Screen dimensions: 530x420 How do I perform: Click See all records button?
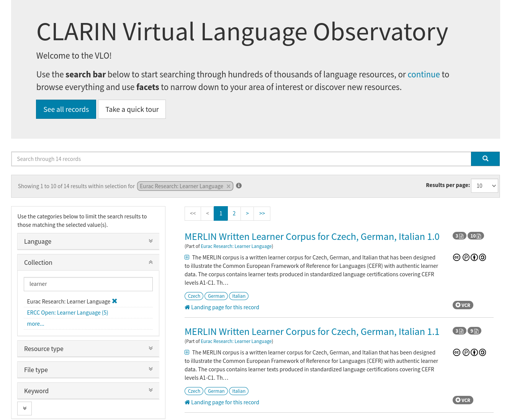66,109
